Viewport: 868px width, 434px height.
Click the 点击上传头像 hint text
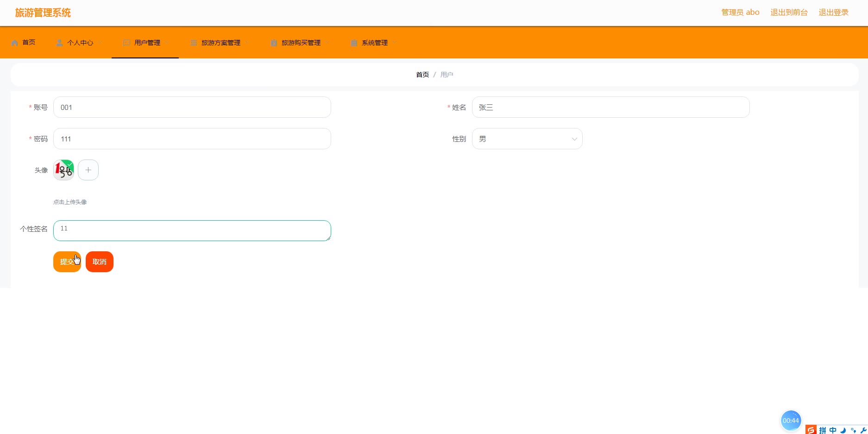[x=70, y=202]
